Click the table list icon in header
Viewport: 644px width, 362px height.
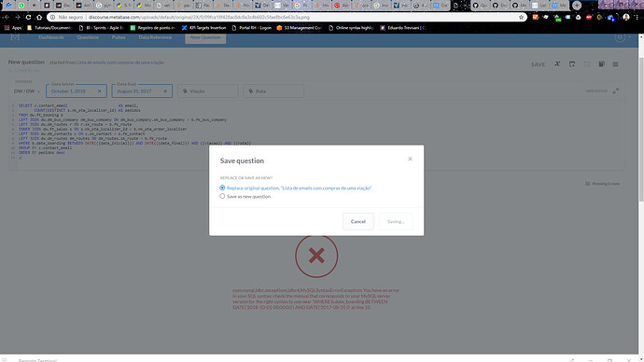(615, 64)
